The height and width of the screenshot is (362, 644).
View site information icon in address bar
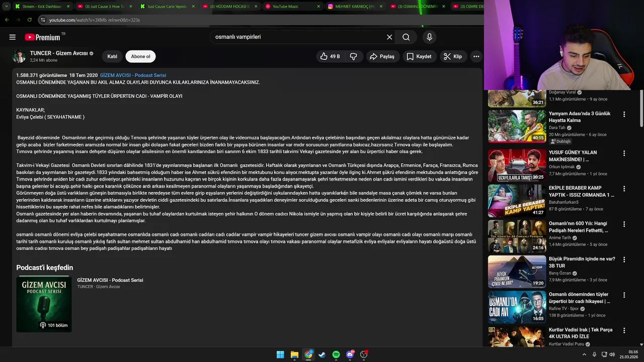tap(43, 20)
